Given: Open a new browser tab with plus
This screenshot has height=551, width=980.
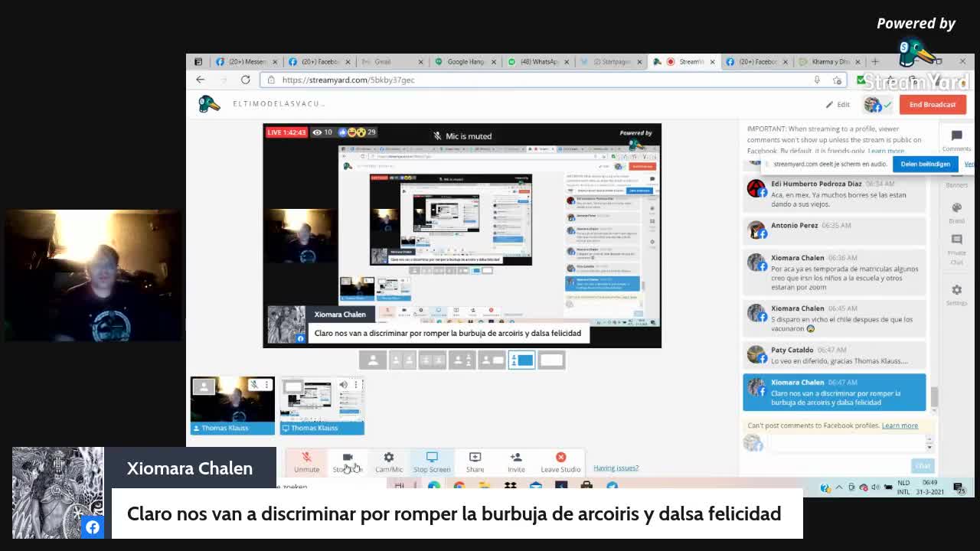Looking at the screenshot, I should (875, 62).
